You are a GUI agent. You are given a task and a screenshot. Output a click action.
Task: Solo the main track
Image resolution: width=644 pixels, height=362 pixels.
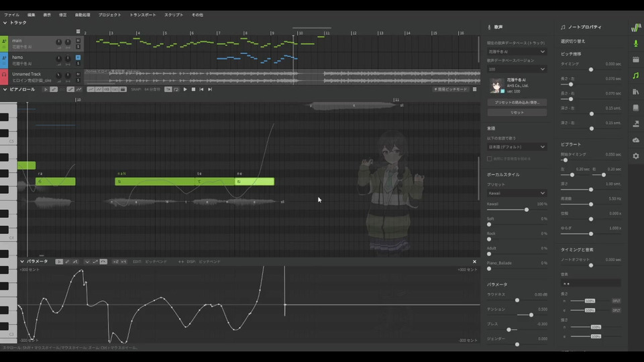(78, 47)
